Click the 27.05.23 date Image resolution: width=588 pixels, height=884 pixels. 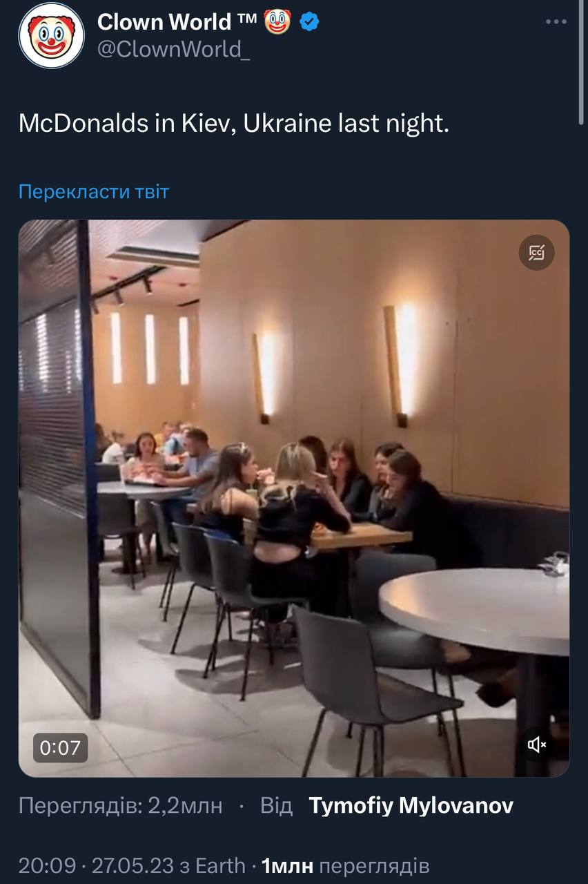[x=133, y=865]
